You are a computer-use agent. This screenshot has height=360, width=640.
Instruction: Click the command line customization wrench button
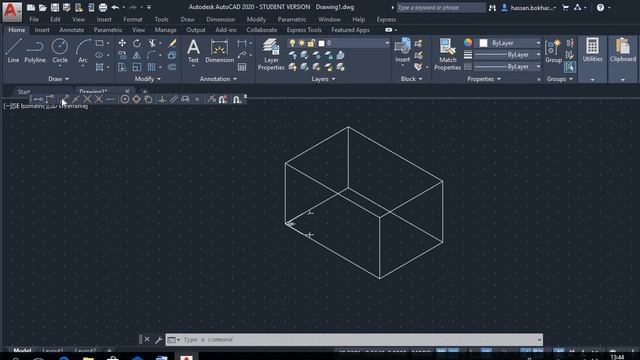pyautogui.click(x=158, y=339)
